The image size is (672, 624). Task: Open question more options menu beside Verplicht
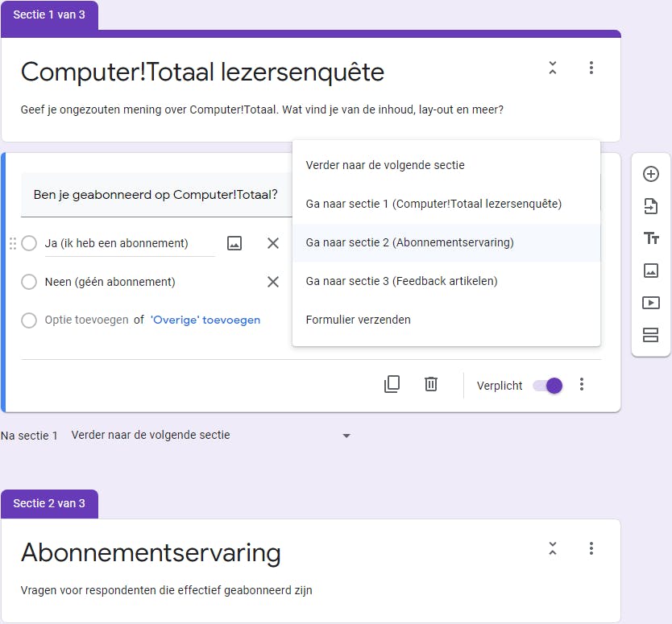pyautogui.click(x=582, y=384)
